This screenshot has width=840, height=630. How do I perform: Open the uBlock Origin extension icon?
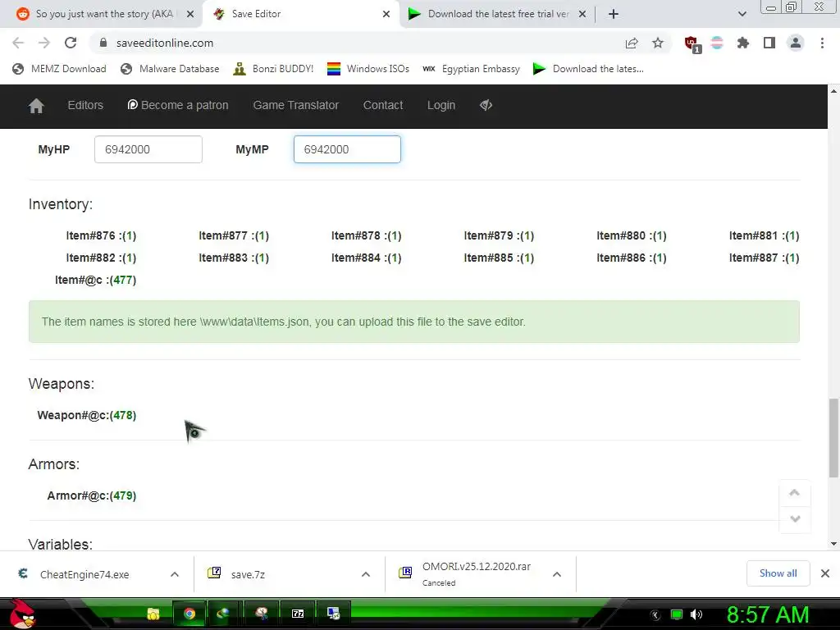coord(692,43)
